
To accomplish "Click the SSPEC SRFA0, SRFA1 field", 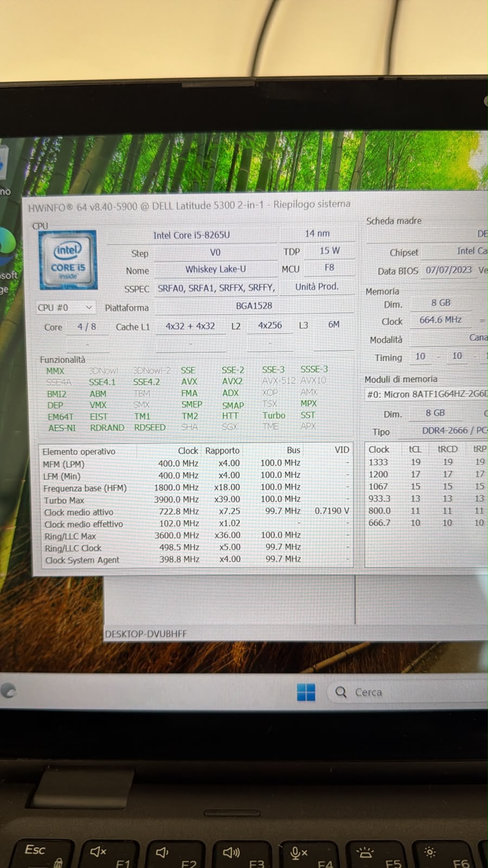I will click(216, 288).
